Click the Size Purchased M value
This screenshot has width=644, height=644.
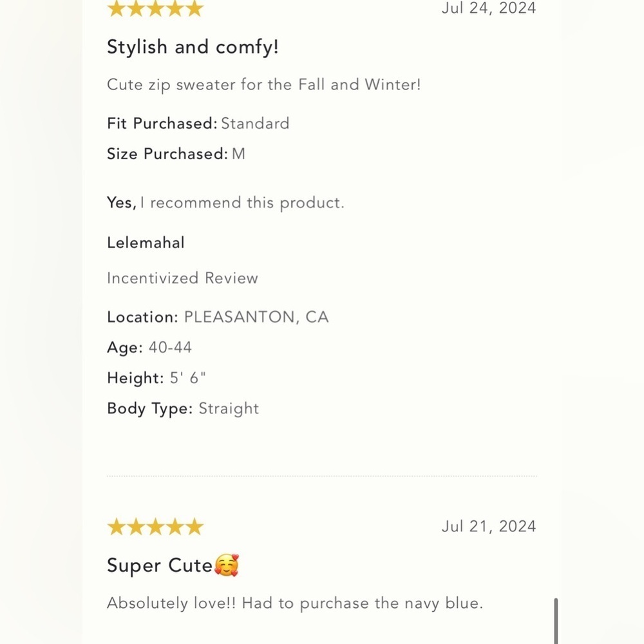tap(239, 154)
